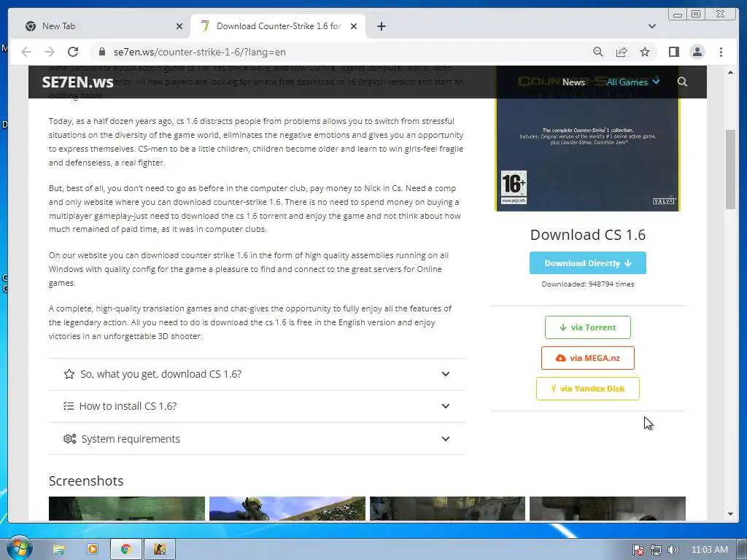Launch Windows Media Player from taskbar

coord(93,550)
